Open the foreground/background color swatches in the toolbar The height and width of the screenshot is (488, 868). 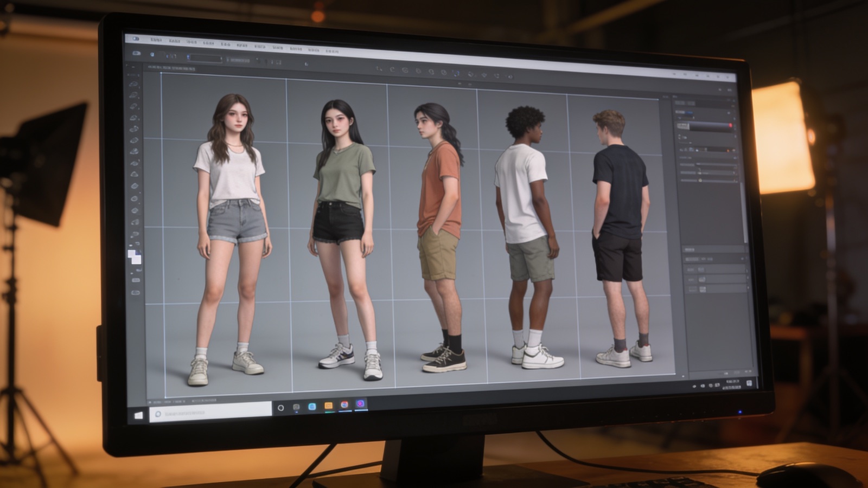pyautogui.click(x=134, y=257)
